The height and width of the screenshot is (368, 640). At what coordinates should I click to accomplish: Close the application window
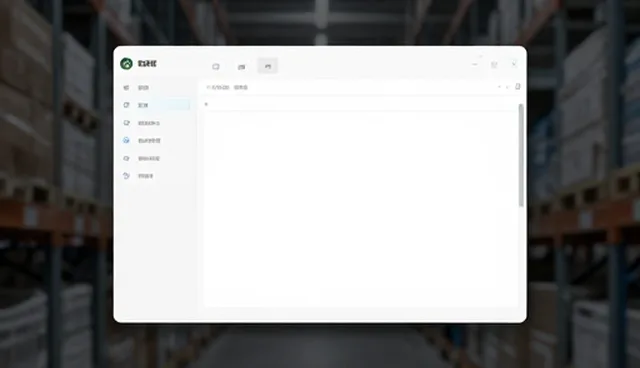click(x=514, y=64)
